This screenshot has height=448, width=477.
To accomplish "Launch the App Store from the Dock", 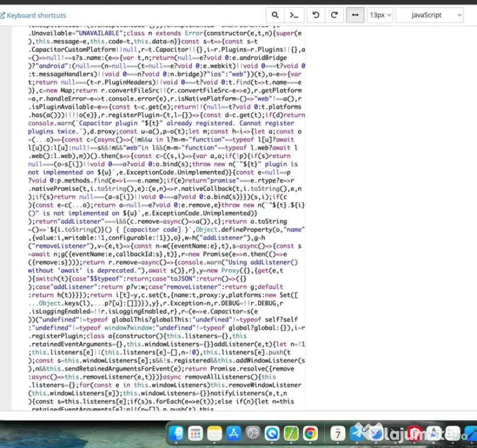I will (234, 433).
